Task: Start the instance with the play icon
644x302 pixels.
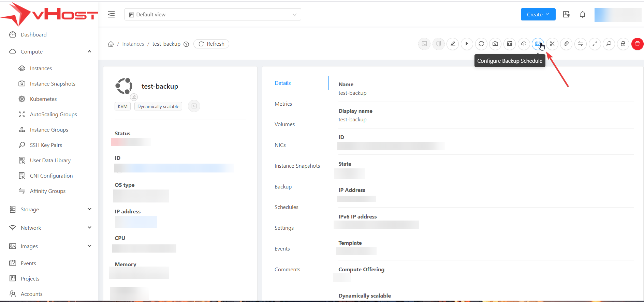Action: coord(467,44)
